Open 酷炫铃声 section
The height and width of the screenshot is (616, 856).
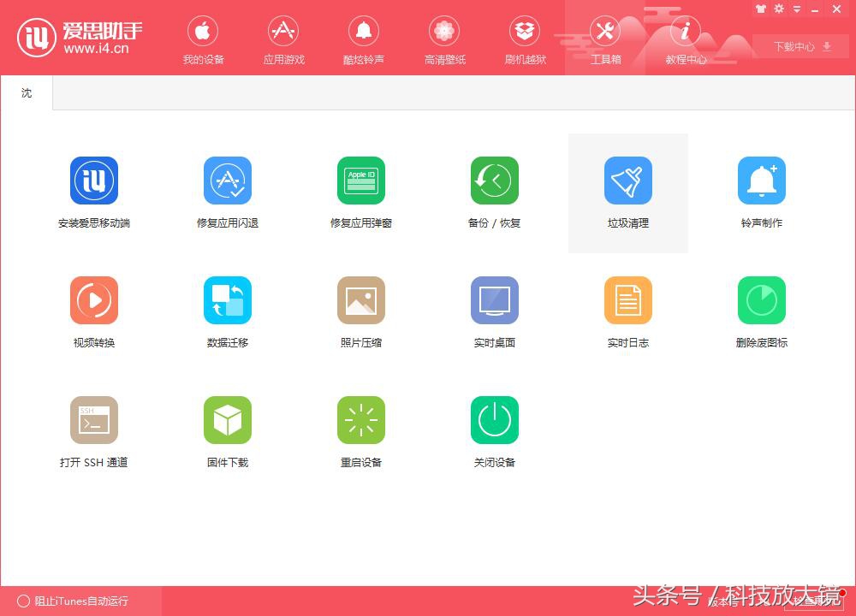click(364, 40)
